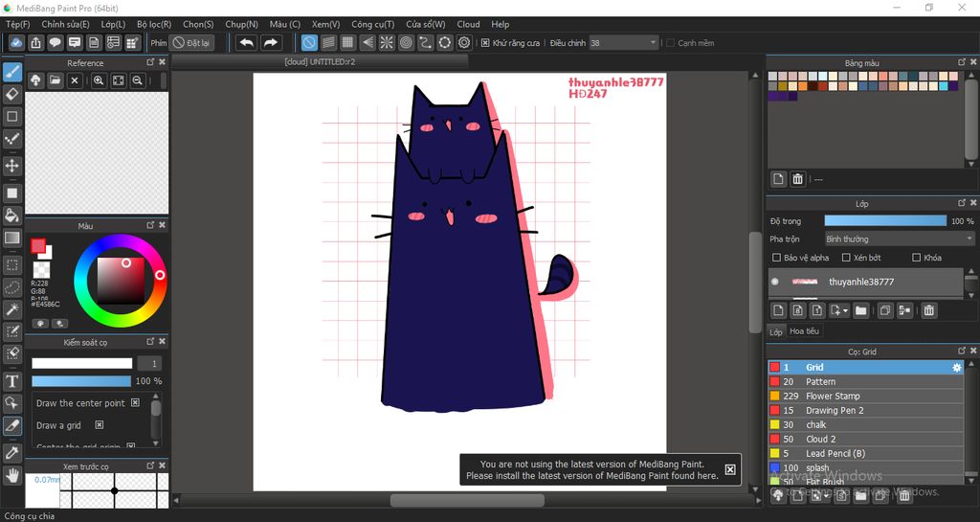980x522 pixels.
Task: Click the Redo arrow in toolbar
Action: (271, 42)
